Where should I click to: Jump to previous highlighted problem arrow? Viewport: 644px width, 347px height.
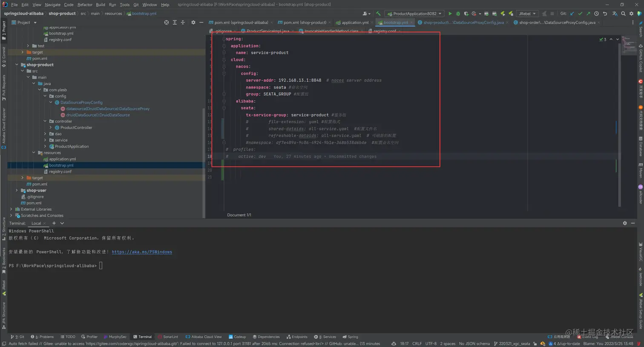coord(611,39)
